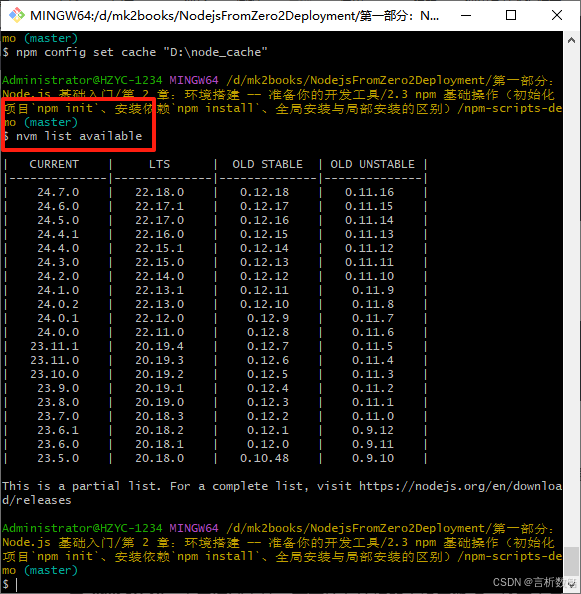Click version 24.0.2 in CURRENT column
581x594 pixels.
click(x=58, y=304)
